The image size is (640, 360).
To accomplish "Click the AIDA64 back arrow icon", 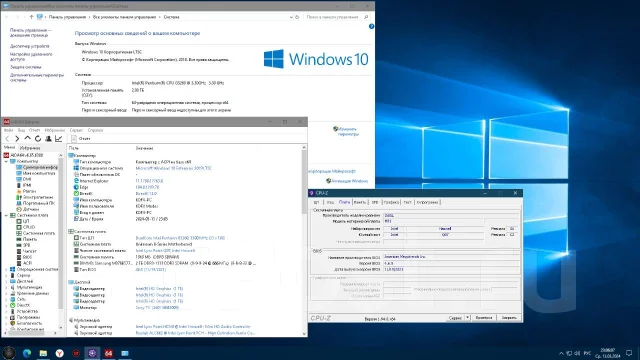I will tap(7, 139).
